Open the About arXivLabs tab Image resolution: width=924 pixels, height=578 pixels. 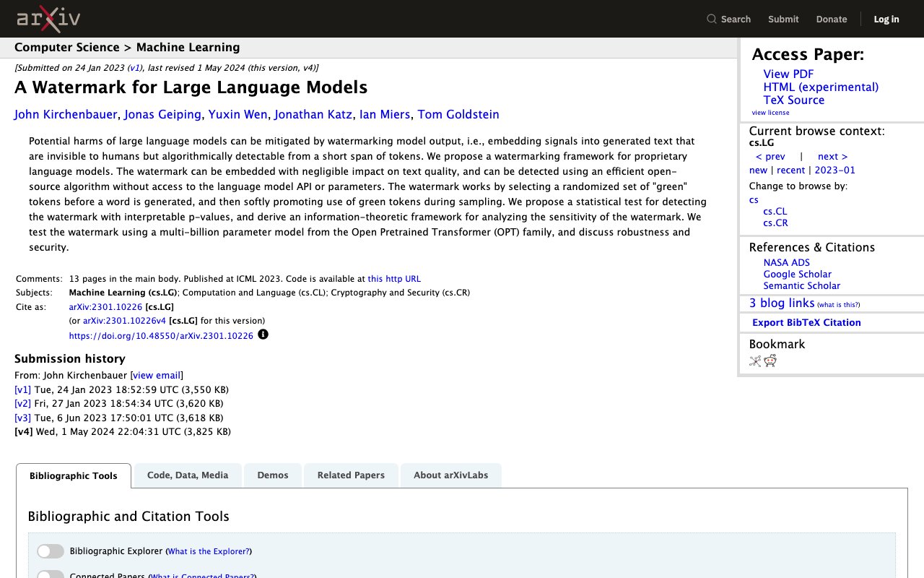pyautogui.click(x=450, y=475)
